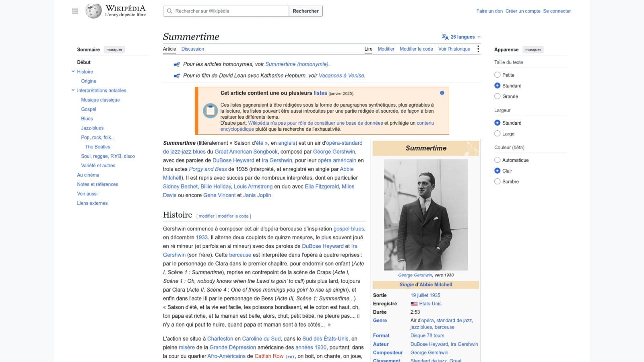Click the clipboard list icon in notice
The image size is (644, 362).
tap(210, 111)
